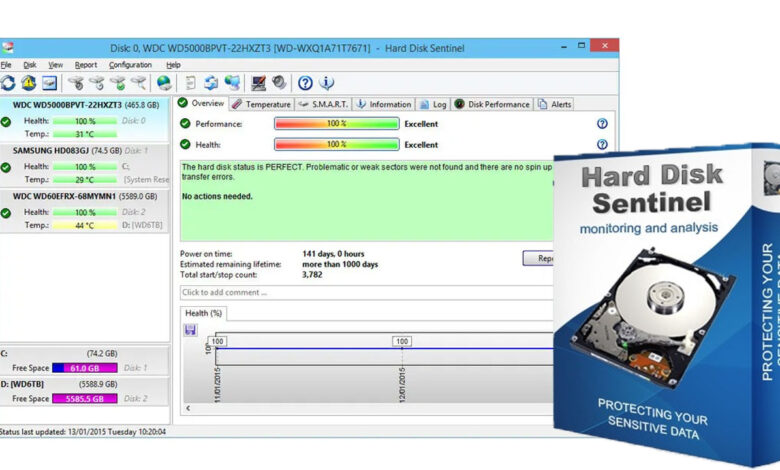
Task: Click the 29 °C temperature bar
Action: coord(85,180)
